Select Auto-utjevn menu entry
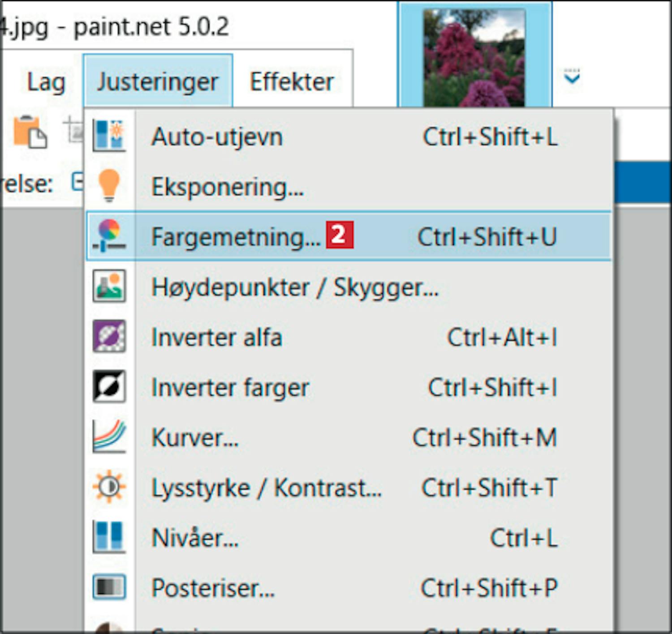This screenshot has height=634, width=672. (x=217, y=137)
